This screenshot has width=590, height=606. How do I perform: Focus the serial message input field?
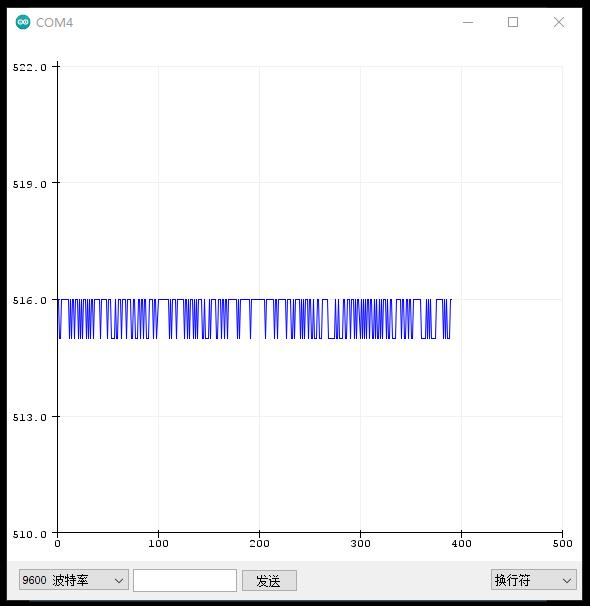click(x=185, y=580)
